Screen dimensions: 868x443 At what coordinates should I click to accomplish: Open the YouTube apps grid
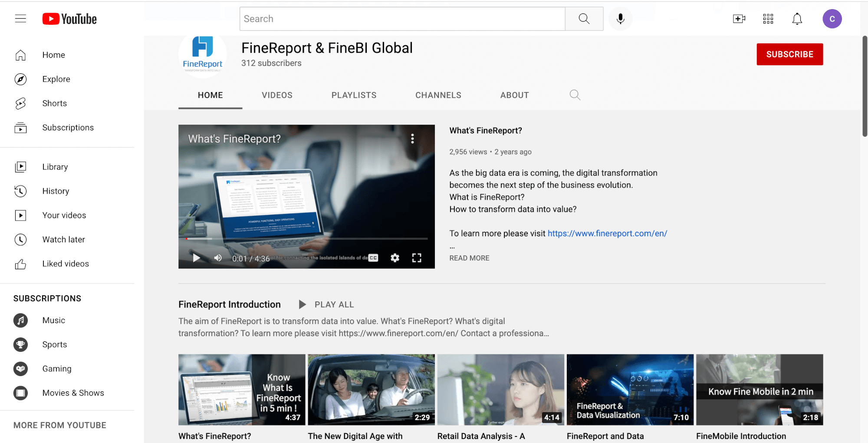768,19
